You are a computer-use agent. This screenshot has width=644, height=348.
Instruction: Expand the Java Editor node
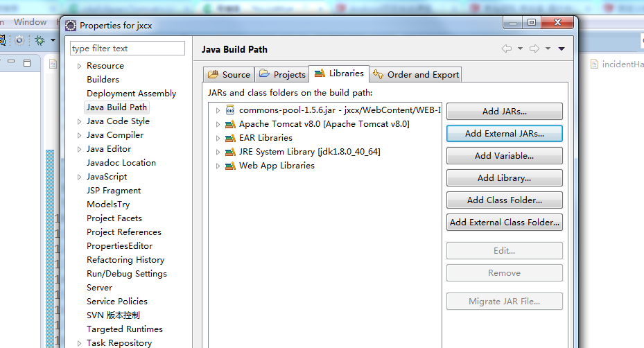pyautogui.click(x=79, y=150)
